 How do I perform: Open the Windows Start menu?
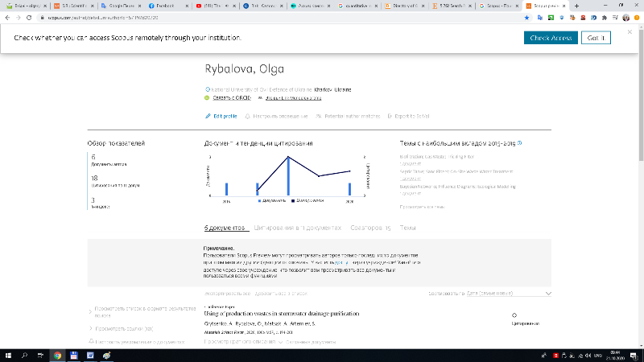[8, 356]
